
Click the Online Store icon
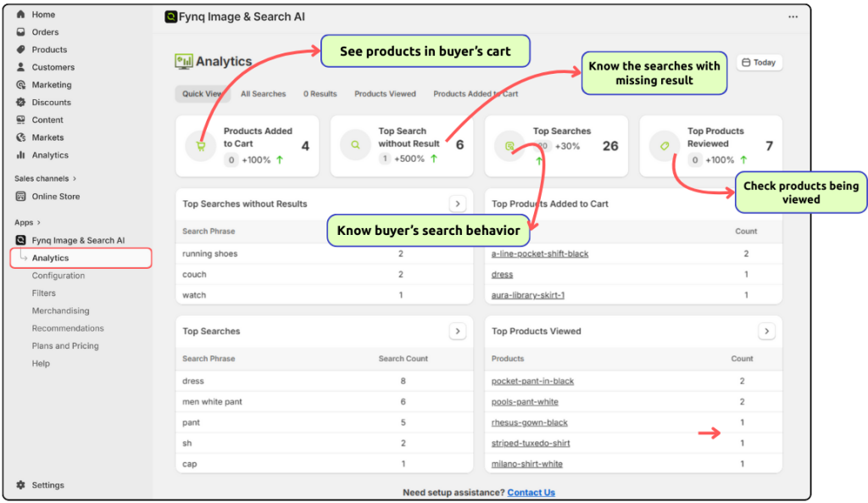click(x=20, y=196)
